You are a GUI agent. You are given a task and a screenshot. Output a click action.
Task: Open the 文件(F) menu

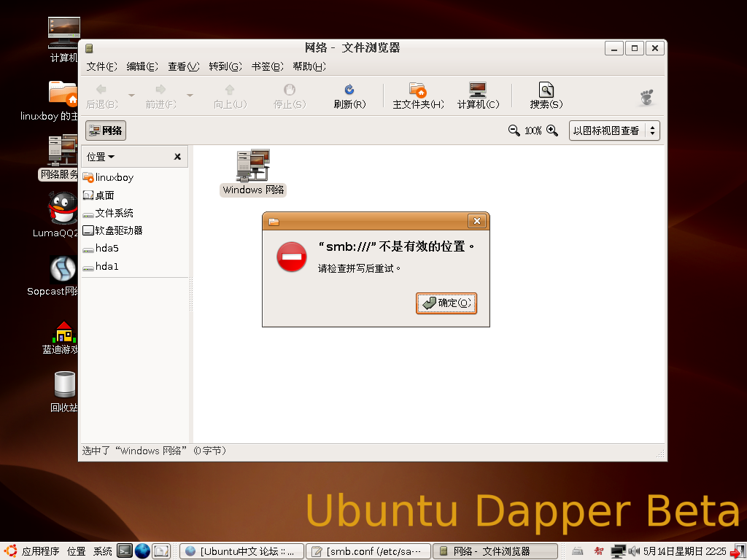[101, 66]
